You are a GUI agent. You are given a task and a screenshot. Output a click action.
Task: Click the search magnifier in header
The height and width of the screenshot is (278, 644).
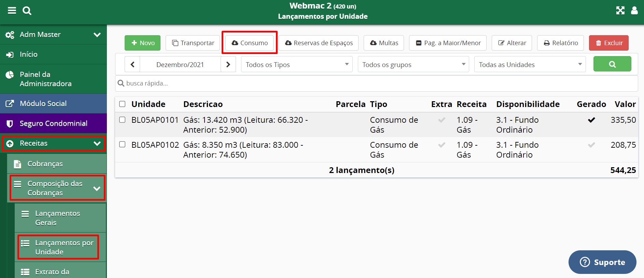pyautogui.click(x=27, y=11)
